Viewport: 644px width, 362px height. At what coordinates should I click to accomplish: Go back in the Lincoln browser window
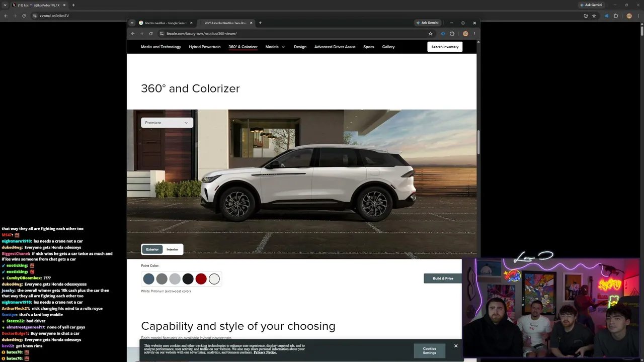[x=133, y=34]
